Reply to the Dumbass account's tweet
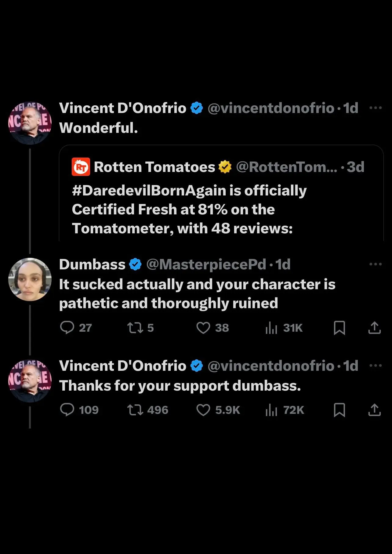This screenshot has width=392, height=554. [67, 328]
